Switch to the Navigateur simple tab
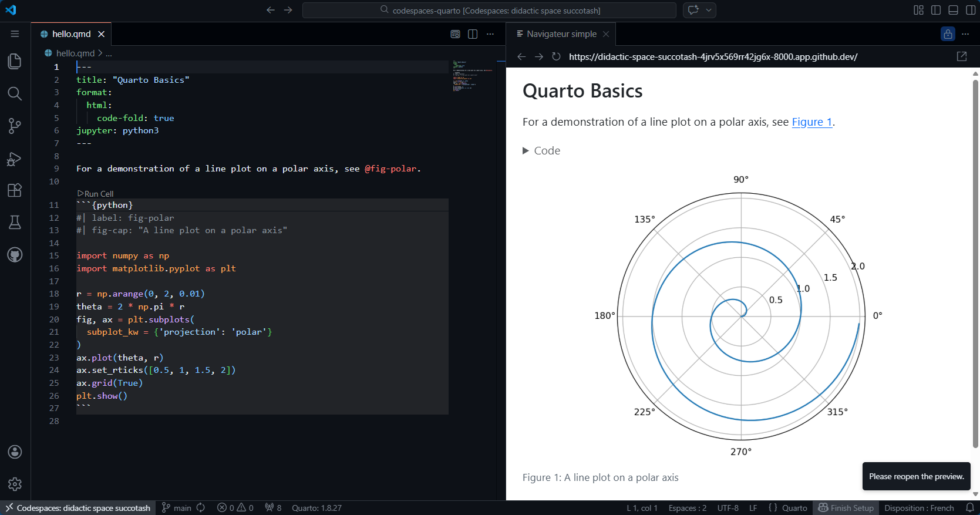The image size is (980, 515). coord(561,34)
